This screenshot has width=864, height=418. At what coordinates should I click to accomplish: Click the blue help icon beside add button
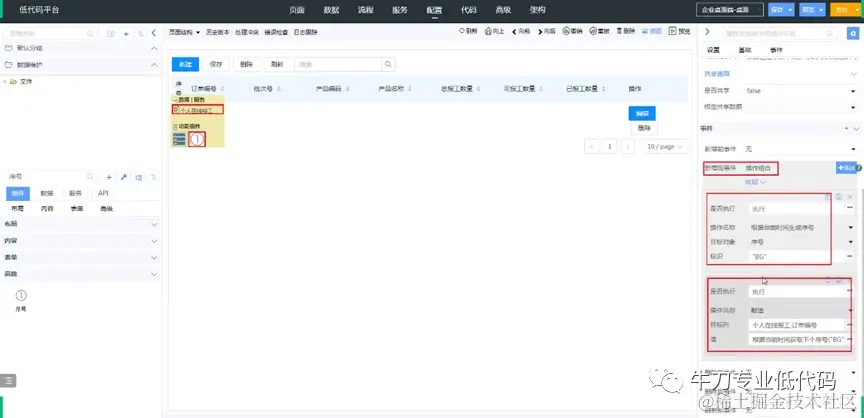coord(858,167)
